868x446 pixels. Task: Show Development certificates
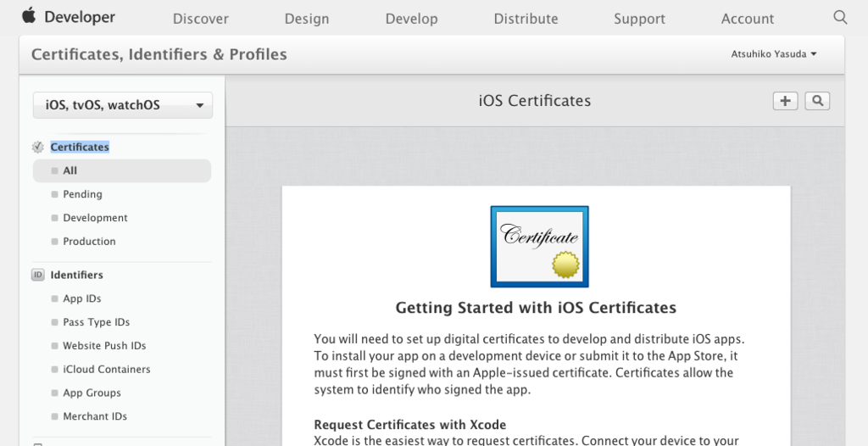(x=95, y=218)
